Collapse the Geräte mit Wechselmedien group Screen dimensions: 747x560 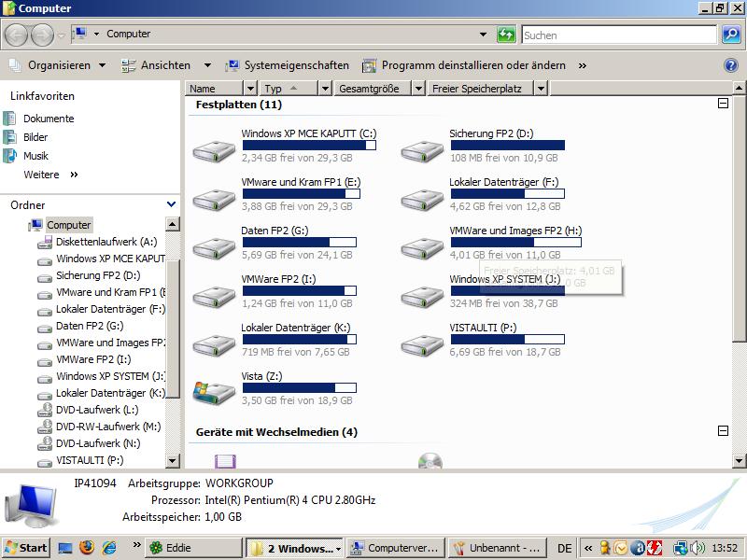723,431
